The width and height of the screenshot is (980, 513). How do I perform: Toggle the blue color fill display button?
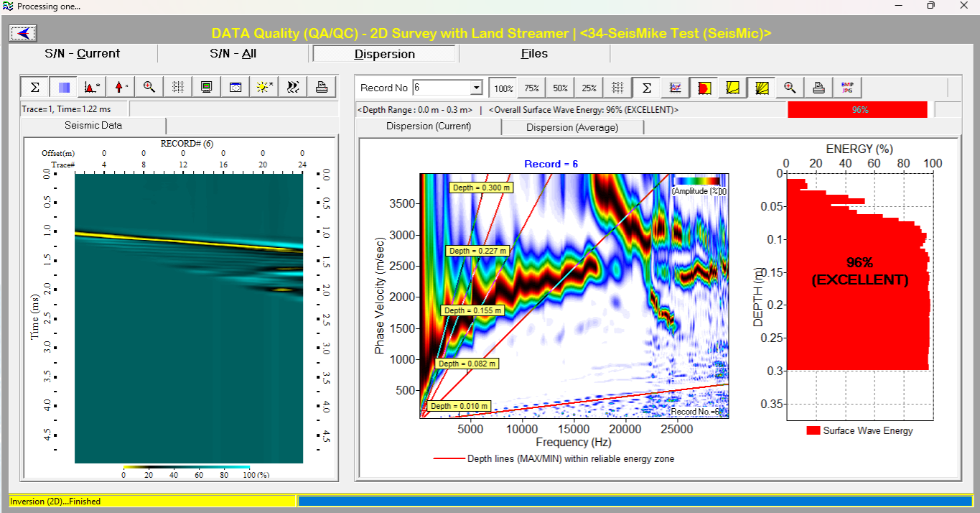pos(63,87)
